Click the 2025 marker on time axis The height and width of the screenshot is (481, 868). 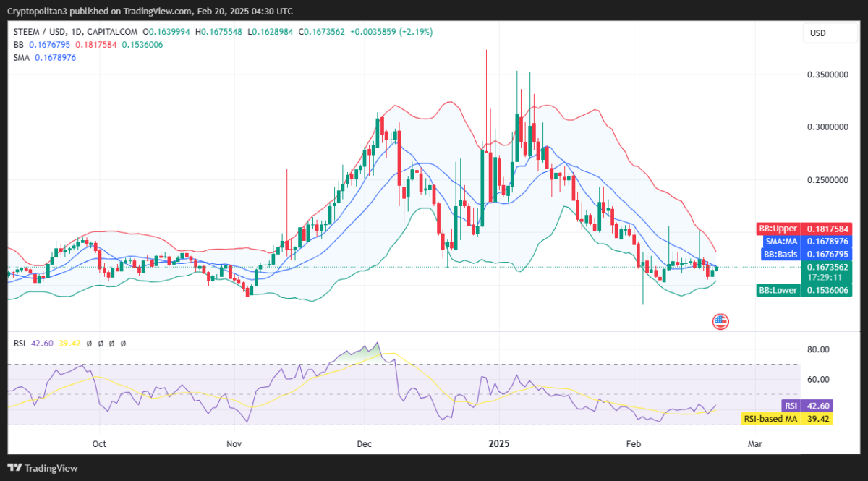pos(498,443)
